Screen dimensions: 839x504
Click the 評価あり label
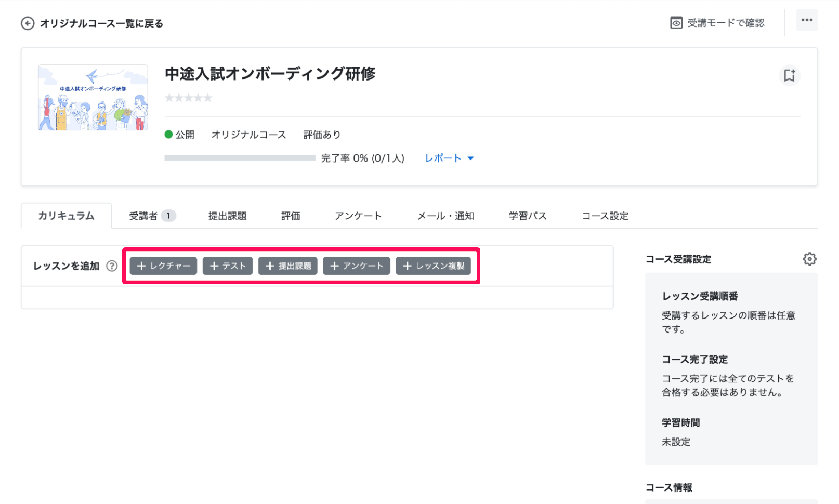coord(322,135)
